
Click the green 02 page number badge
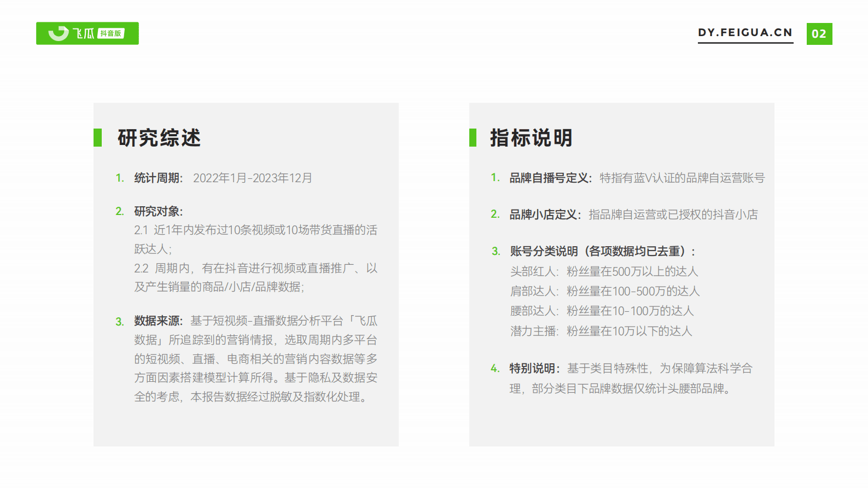(819, 34)
